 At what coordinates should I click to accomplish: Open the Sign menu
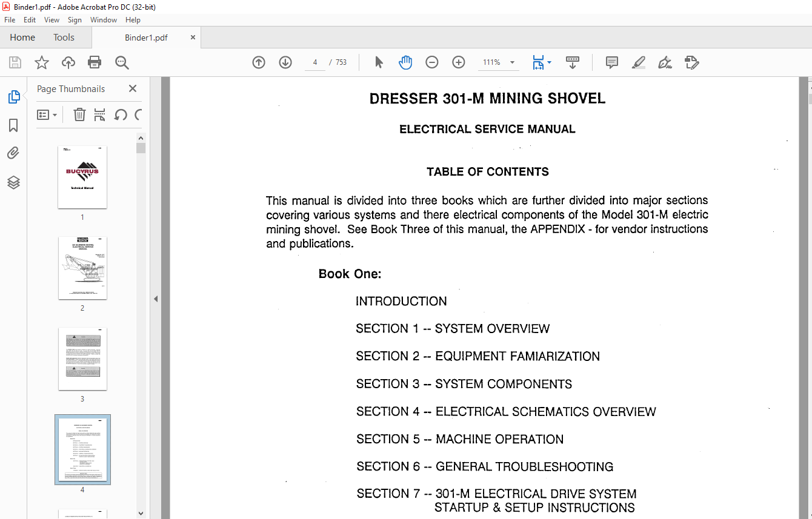coord(75,20)
